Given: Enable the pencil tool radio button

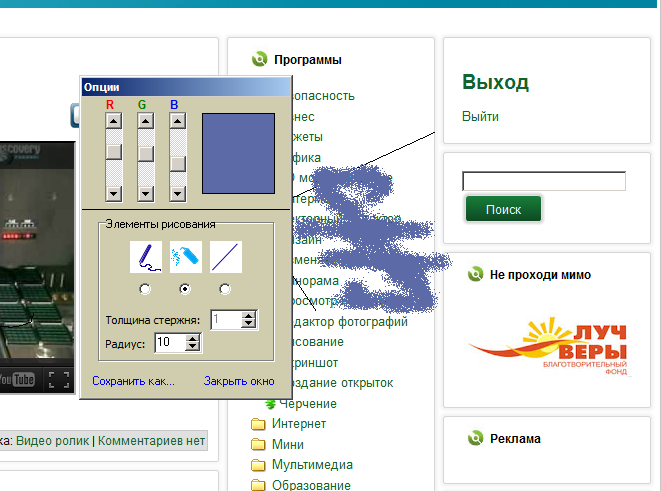Looking at the screenshot, I should pyautogui.click(x=145, y=289).
